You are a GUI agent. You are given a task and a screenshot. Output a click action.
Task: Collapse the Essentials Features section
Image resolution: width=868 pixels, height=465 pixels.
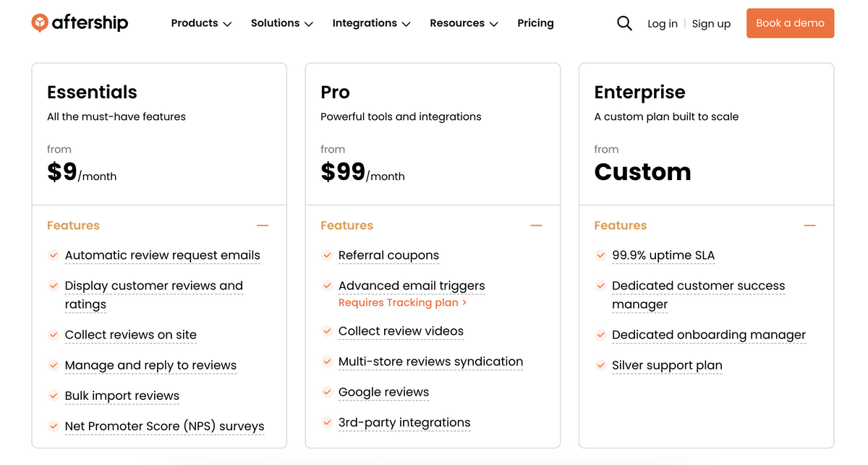[262, 225]
